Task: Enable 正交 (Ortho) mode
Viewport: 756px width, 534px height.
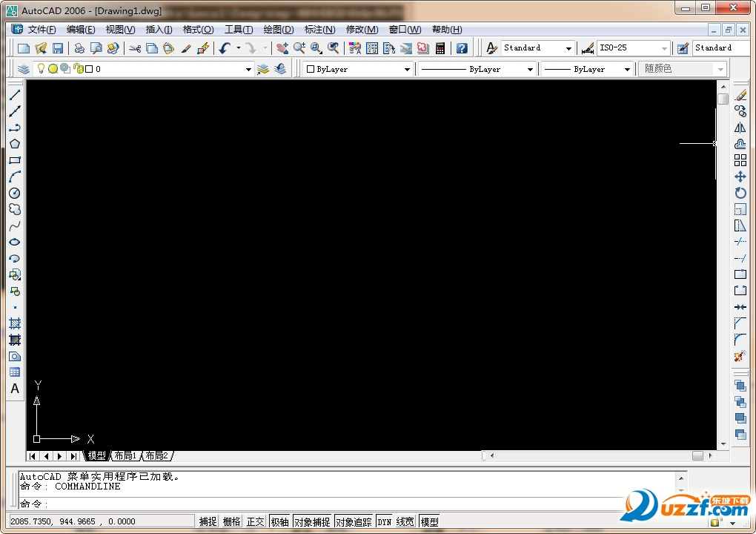Action: (255, 521)
